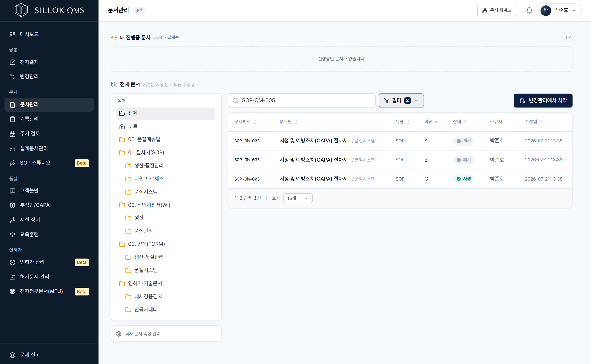
Task: Open the 필터 dropdown
Action: (x=401, y=100)
